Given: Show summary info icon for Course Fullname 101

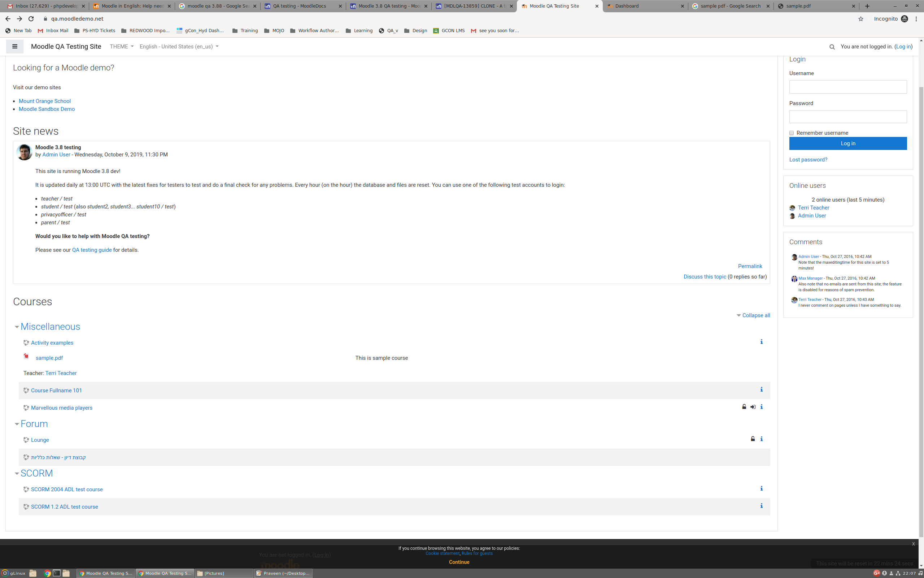Looking at the screenshot, I should coord(761,389).
